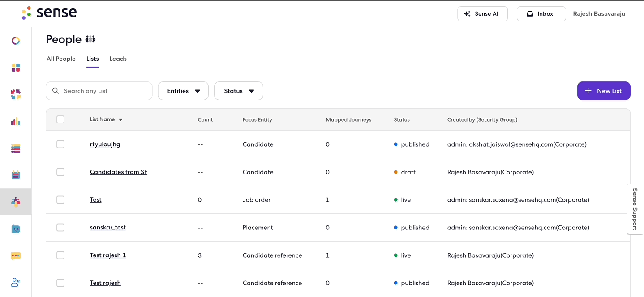Open the striped list sidebar icon

(16, 148)
